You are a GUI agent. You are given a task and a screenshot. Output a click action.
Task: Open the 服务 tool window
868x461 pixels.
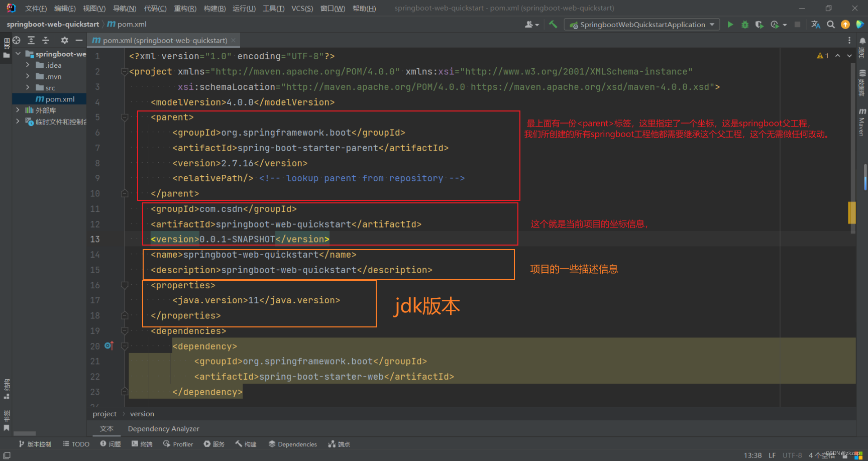tap(214, 444)
